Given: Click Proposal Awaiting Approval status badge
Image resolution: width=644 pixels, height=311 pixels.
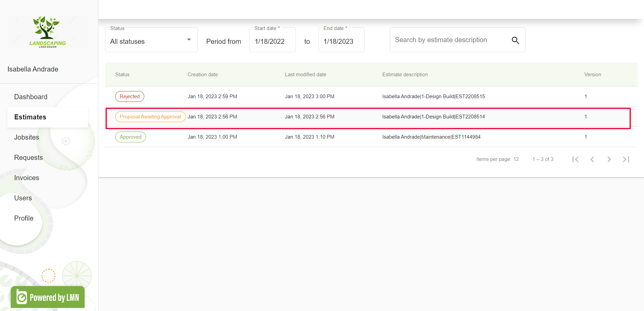Looking at the screenshot, I should [x=150, y=117].
